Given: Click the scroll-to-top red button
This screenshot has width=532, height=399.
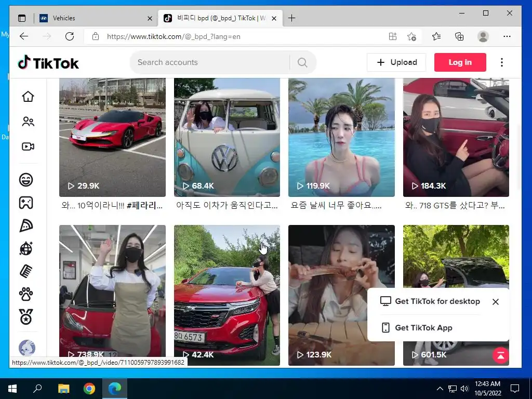Looking at the screenshot, I should [500, 355].
